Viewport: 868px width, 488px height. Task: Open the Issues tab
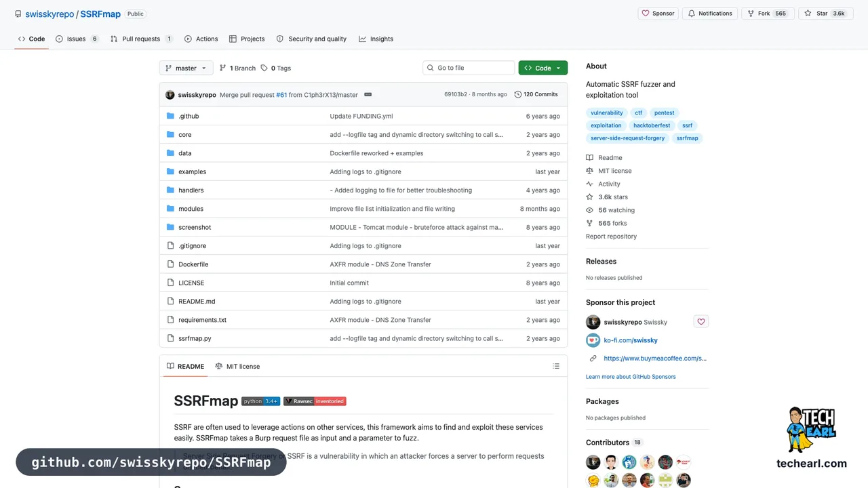point(77,39)
